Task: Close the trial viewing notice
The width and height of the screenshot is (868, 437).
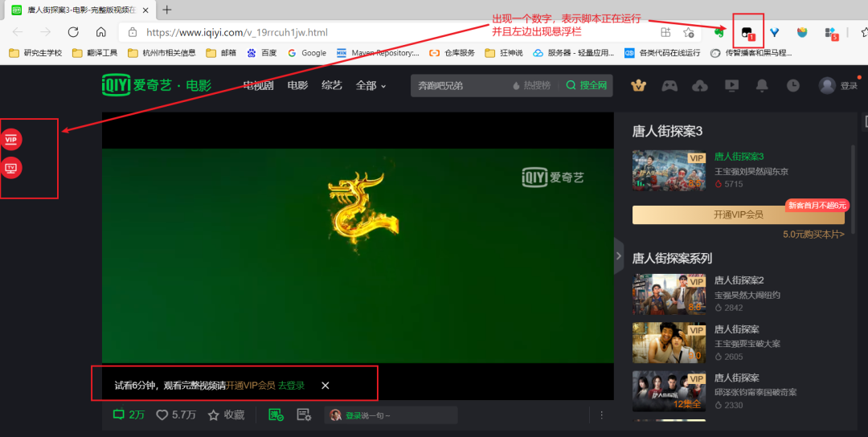Action: tap(325, 385)
